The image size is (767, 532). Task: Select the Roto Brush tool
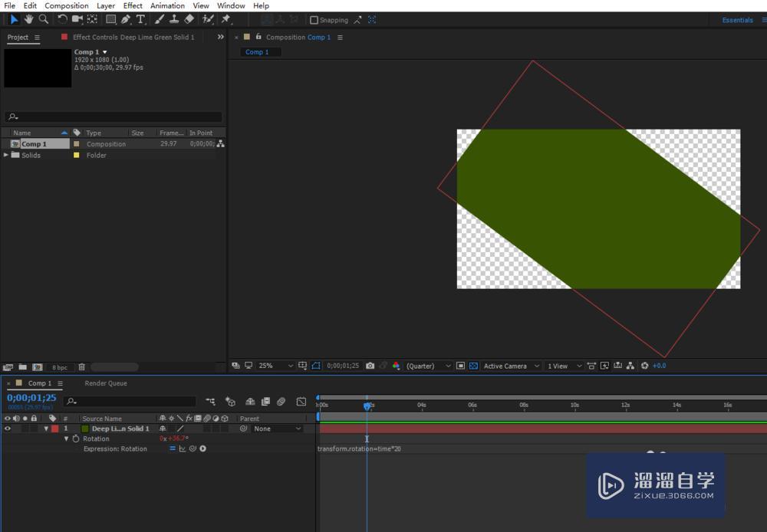tap(209, 20)
